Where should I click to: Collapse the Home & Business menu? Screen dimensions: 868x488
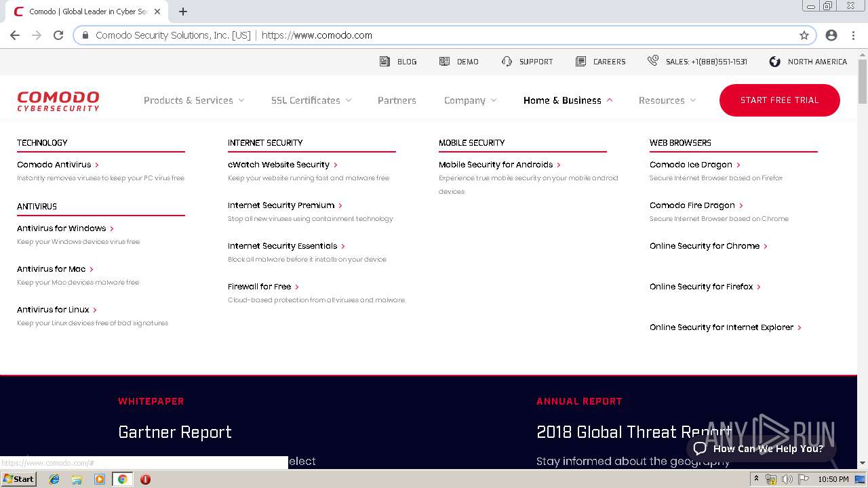(x=568, y=100)
